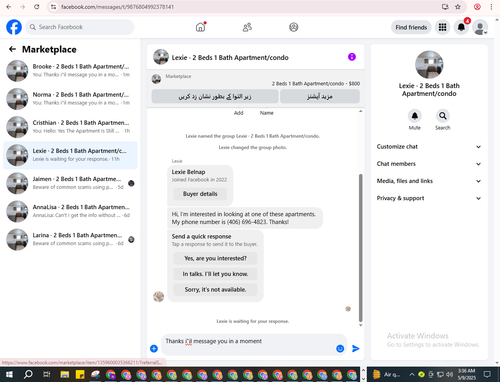The height and width of the screenshot is (382, 500).
Task: Open Norma's apartment conversation
Action: point(70,99)
